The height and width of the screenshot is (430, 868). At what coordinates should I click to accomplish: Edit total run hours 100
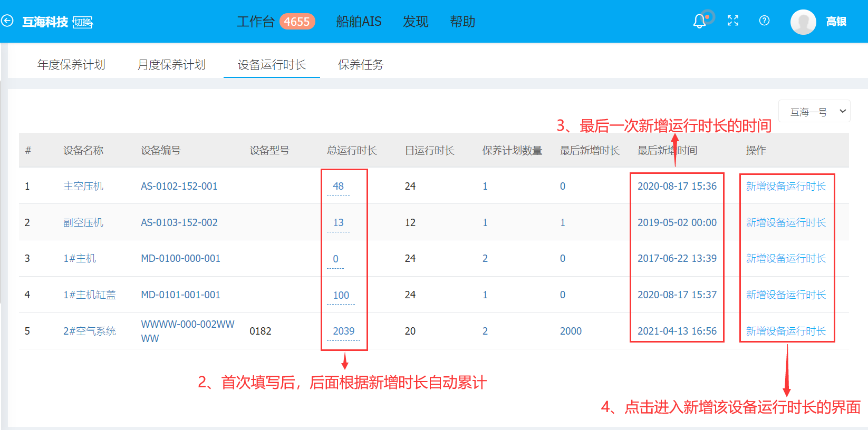tap(341, 295)
